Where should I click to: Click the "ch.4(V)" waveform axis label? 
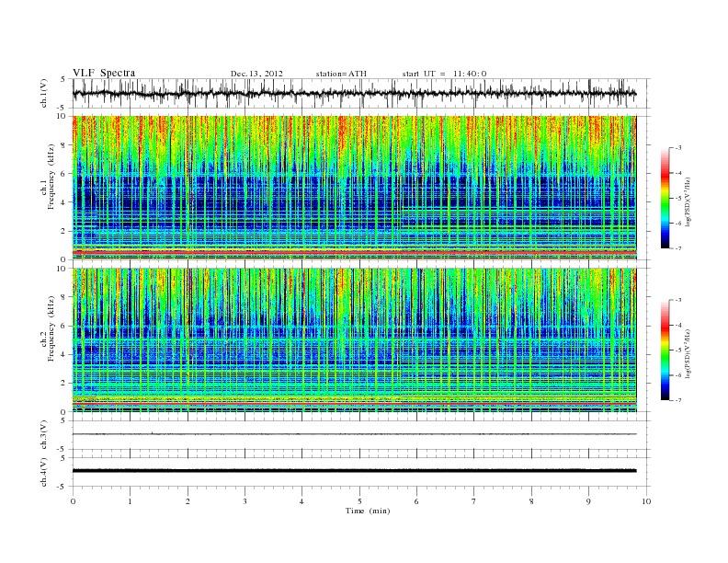pos(43,472)
